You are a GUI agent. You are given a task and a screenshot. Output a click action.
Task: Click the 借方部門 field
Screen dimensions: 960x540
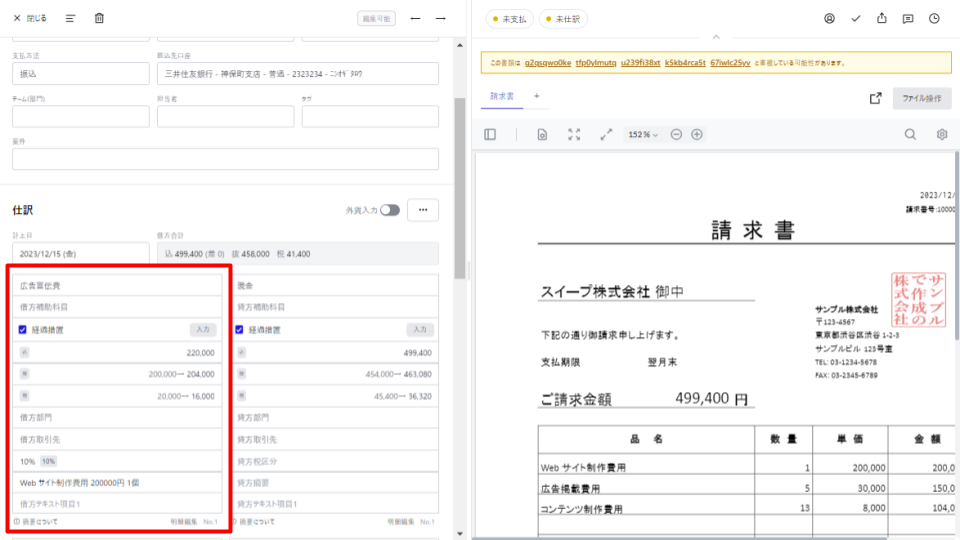tap(117, 418)
